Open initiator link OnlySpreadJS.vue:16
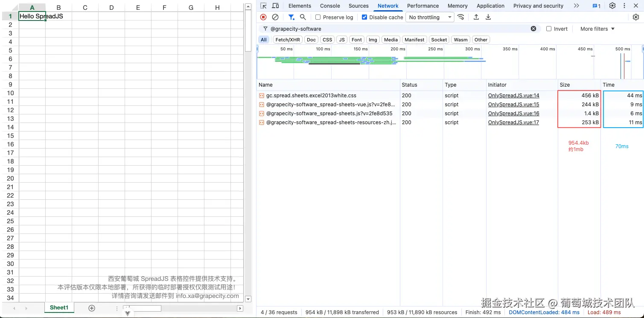This screenshot has width=644, height=318. point(513,114)
